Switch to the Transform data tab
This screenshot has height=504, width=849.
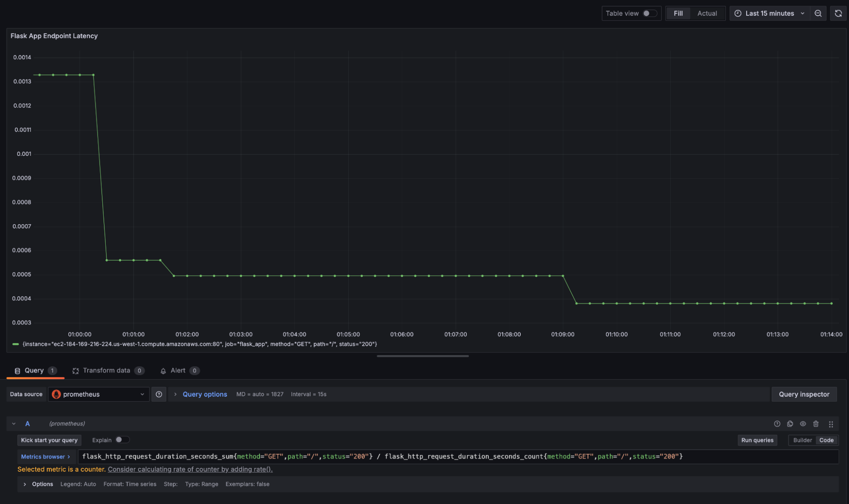coord(107,370)
